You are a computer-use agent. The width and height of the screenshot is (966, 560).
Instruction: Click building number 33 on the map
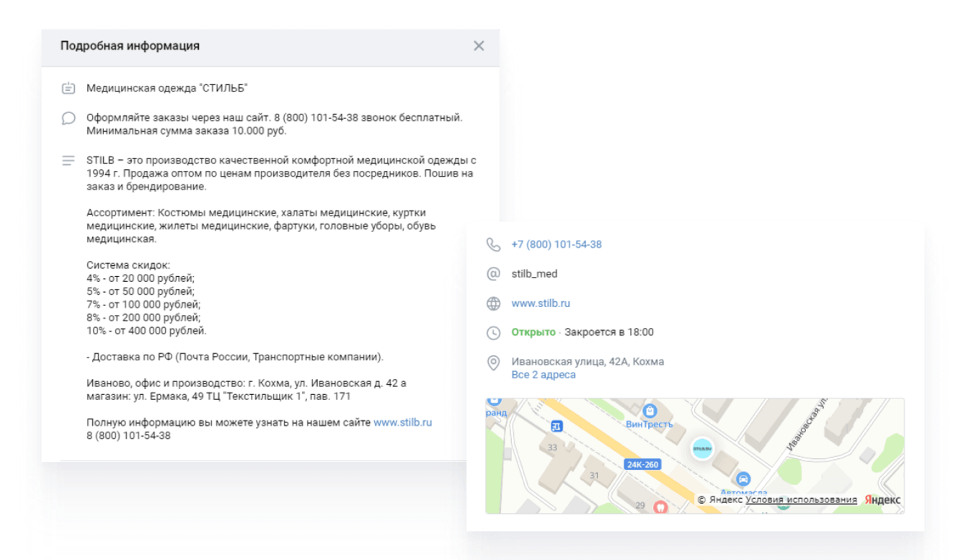tap(552, 448)
